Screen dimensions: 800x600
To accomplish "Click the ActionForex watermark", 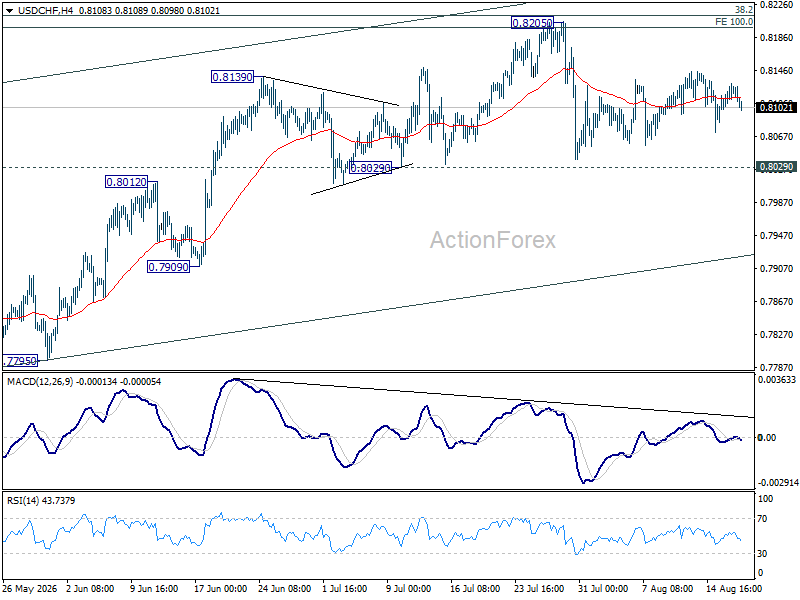I will click(492, 240).
